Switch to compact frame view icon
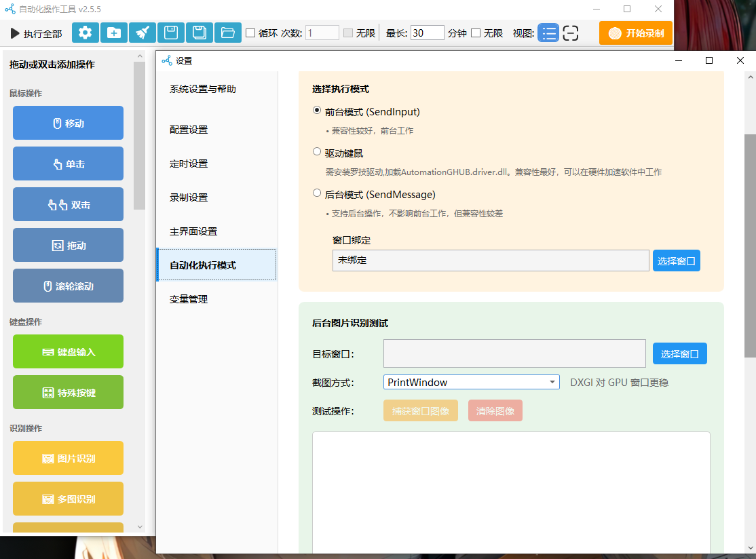The image size is (756, 559). [x=571, y=33]
